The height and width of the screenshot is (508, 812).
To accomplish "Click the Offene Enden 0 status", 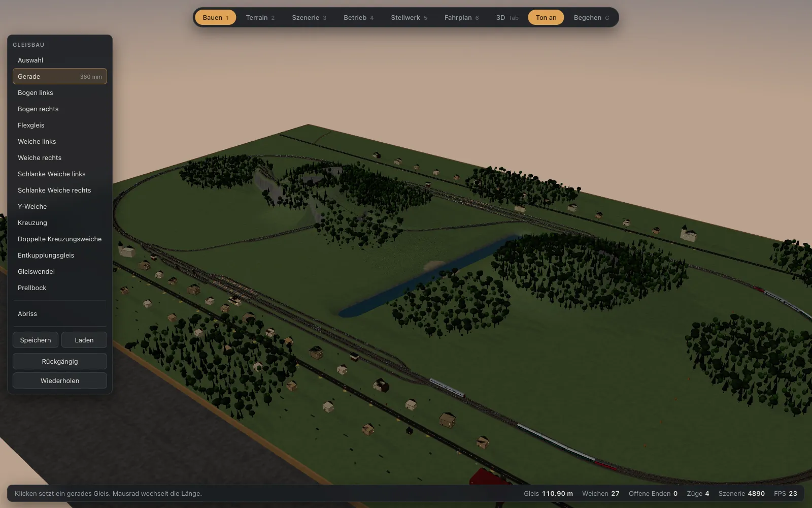I will tap(653, 493).
